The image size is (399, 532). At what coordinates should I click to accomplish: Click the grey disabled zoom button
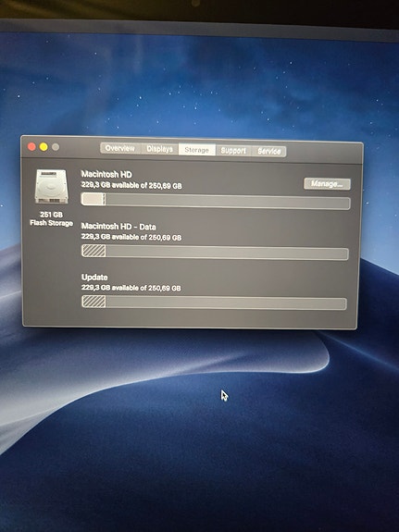[x=56, y=147]
